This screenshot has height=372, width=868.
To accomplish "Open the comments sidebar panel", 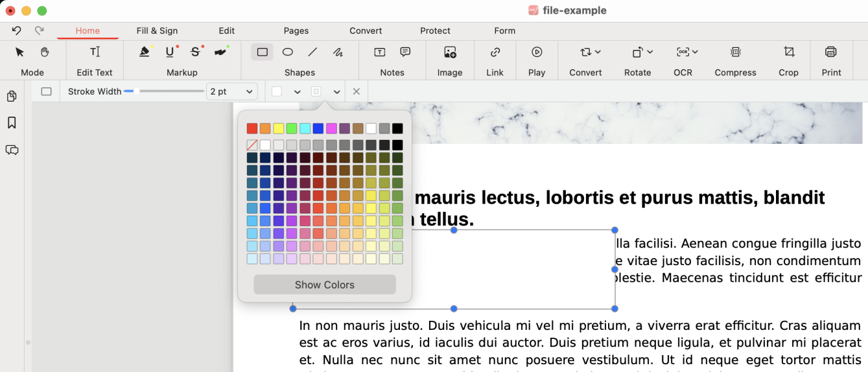I will [x=12, y=150].
